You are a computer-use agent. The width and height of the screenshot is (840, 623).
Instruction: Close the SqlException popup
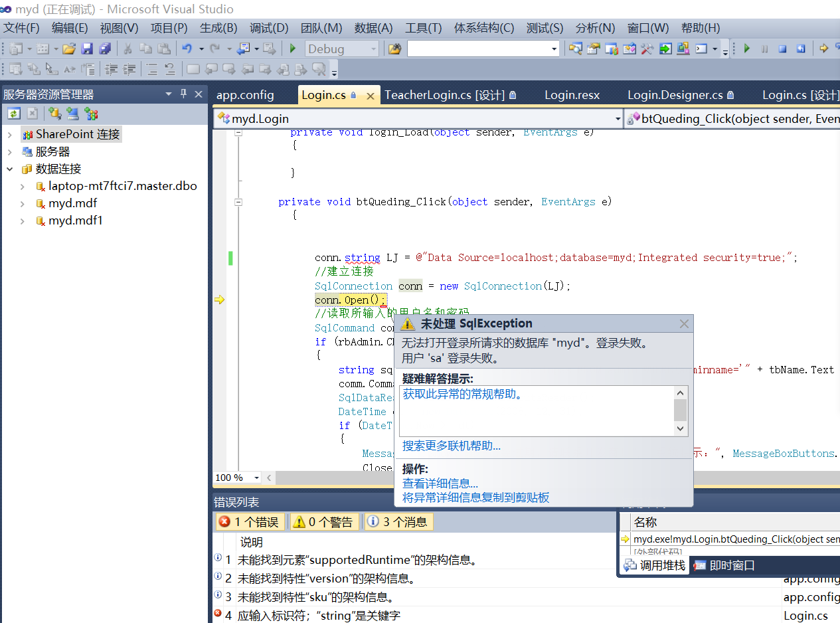684,324
